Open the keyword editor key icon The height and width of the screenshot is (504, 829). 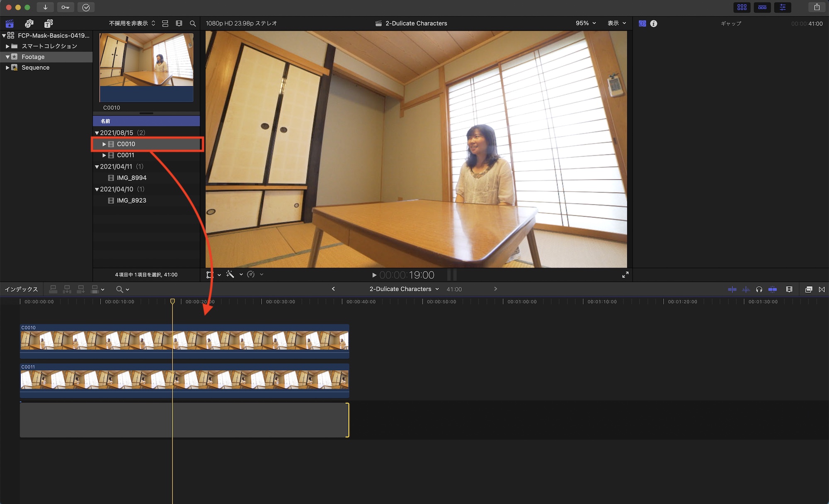[x=65, y=7]
